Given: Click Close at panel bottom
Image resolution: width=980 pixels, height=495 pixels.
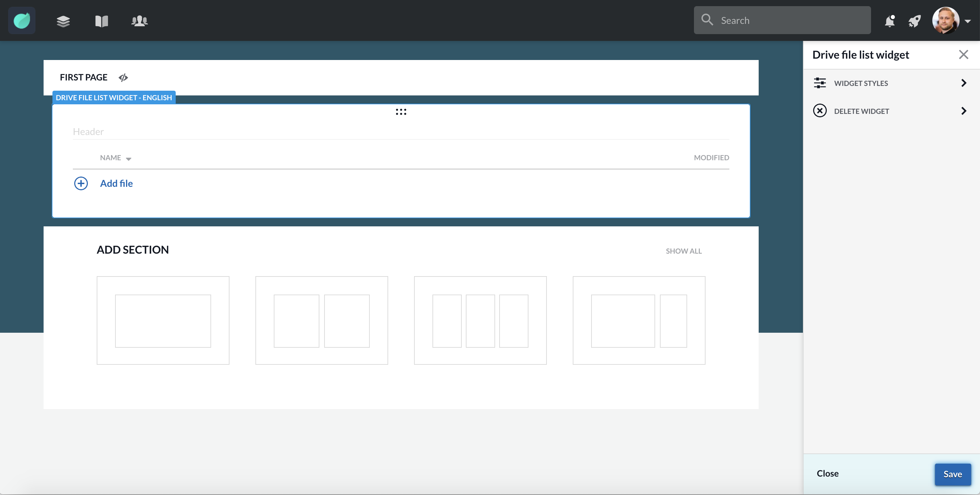Looking at the screenshot, I should (827, 473).
